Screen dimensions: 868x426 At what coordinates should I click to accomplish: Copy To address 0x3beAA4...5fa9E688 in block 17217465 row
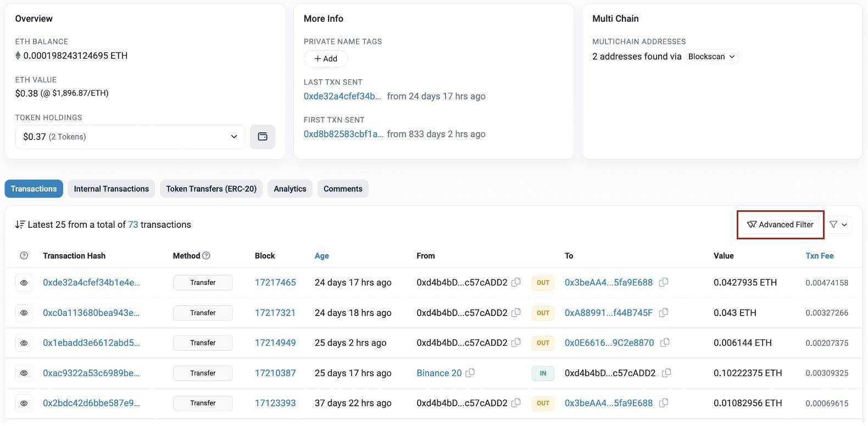coord(664,282)
